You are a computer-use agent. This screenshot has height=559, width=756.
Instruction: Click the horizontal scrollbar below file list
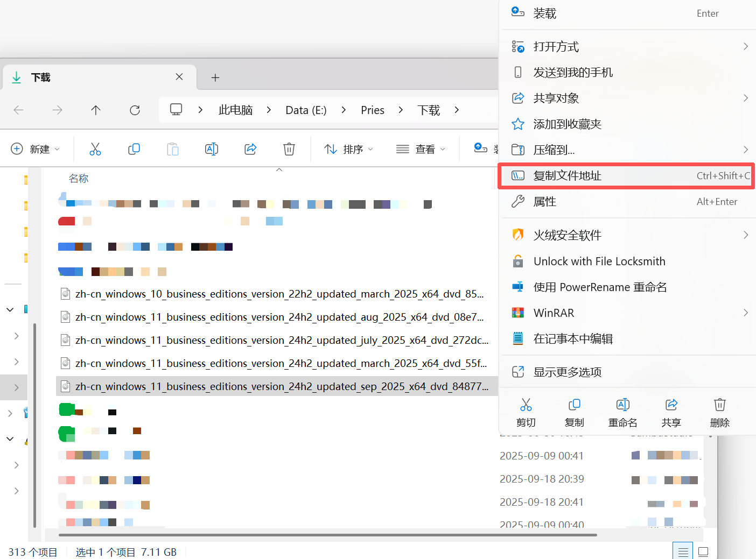(x=327, y=535)
